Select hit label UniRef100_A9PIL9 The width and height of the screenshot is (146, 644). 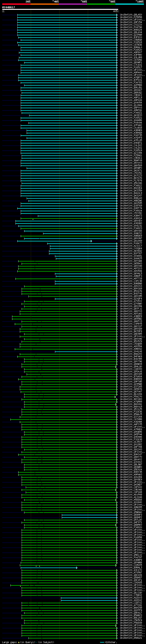[x=131, y=98]
